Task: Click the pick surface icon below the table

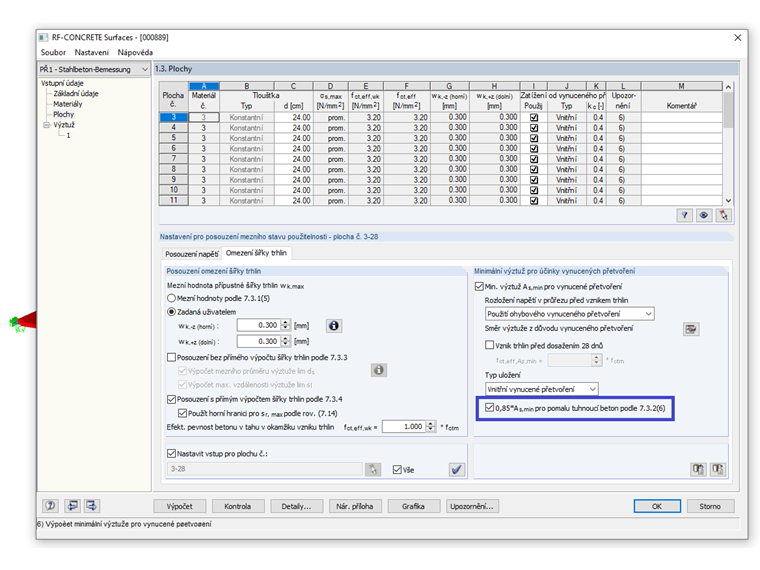Action: 723,215
